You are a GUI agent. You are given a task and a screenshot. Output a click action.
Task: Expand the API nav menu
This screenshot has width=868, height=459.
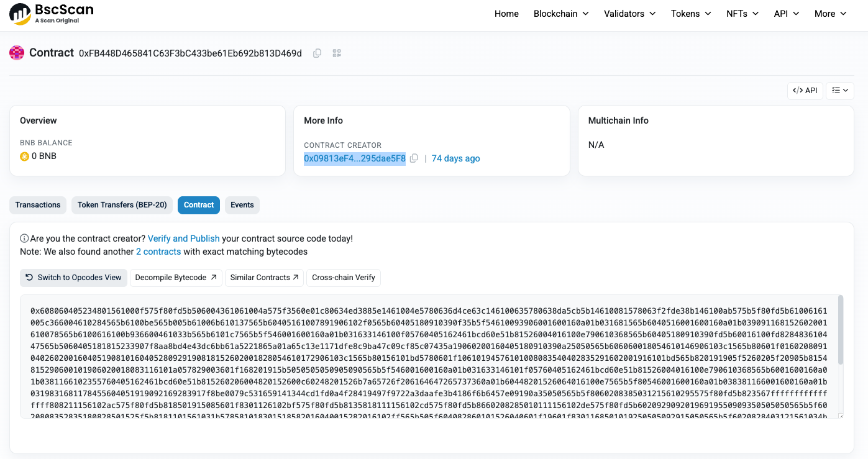(787, 14)
